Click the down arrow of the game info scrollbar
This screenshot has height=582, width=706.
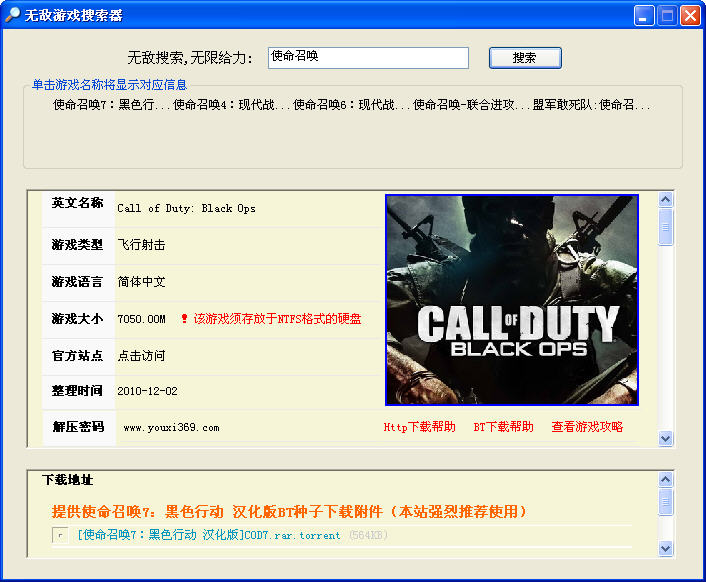[665, 438]
